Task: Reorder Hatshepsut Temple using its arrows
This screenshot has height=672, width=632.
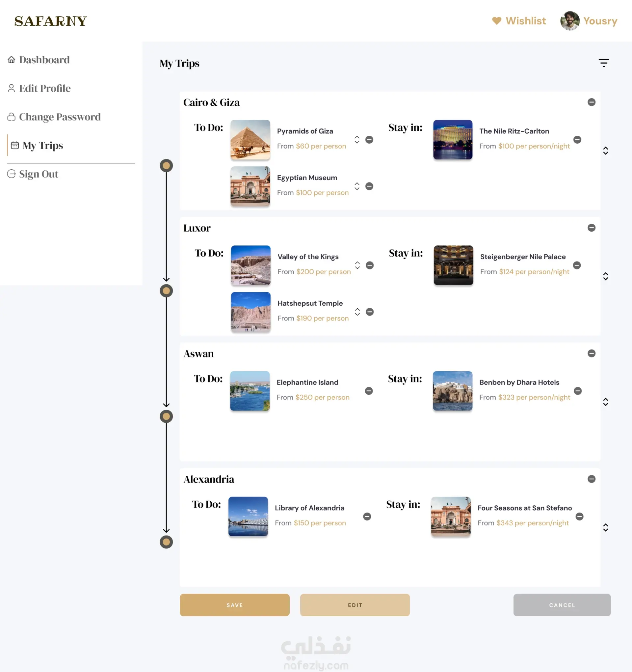Action: click(x=357, y=312)
